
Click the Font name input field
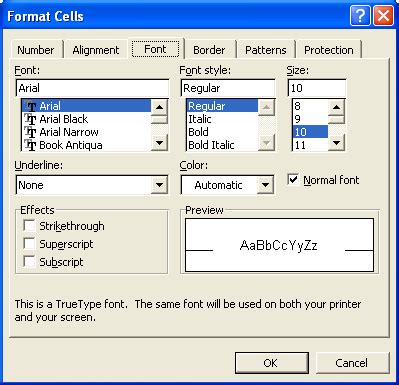92,88
